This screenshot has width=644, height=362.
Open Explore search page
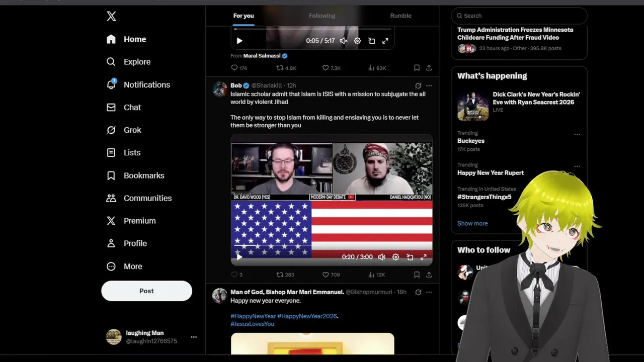click(x=128, y=62)
